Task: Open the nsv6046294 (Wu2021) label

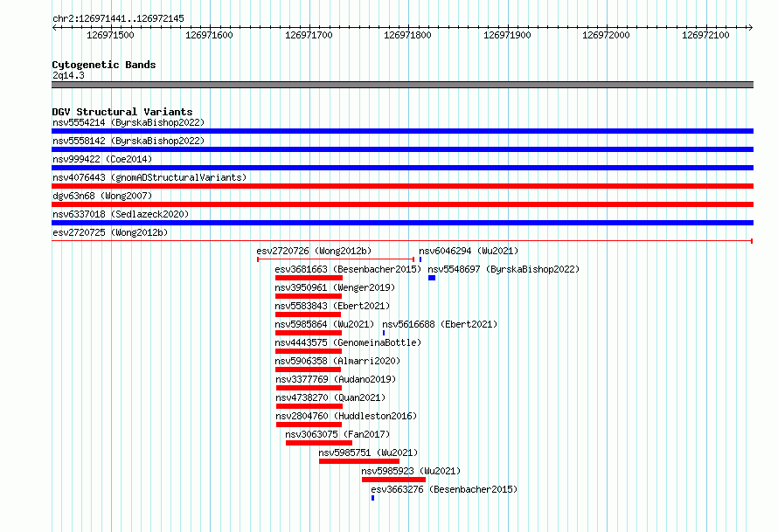Action: tap(469, 251)
